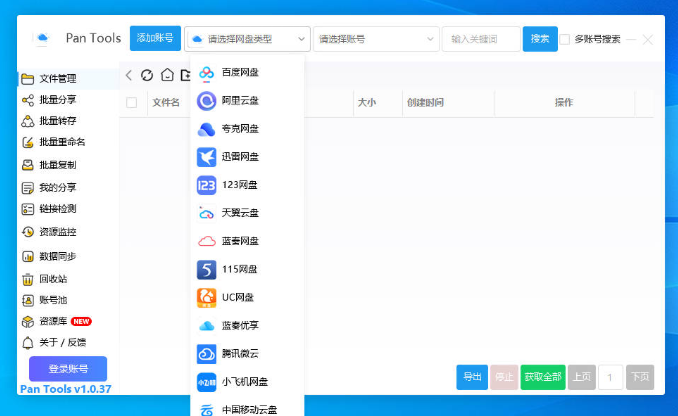Screen dimensions: 678x416
Task: Focus the 输入关键词 search field
Action: [481, 39]
